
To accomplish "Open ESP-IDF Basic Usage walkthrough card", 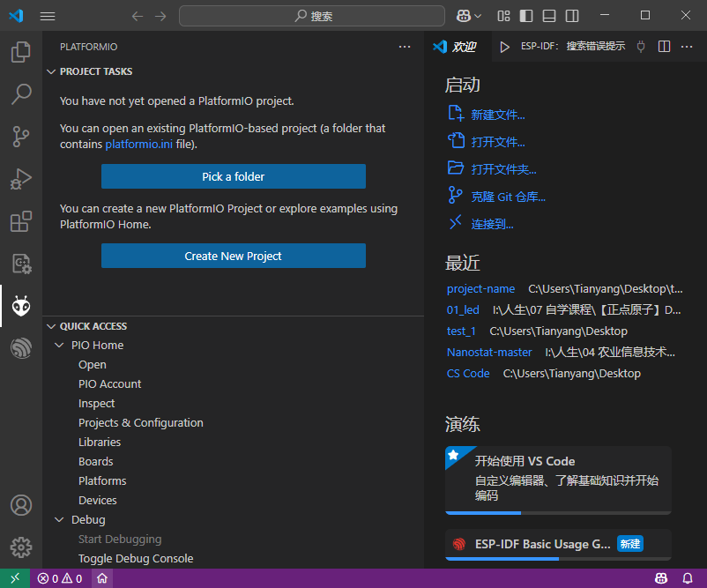I will pos(558,545).
